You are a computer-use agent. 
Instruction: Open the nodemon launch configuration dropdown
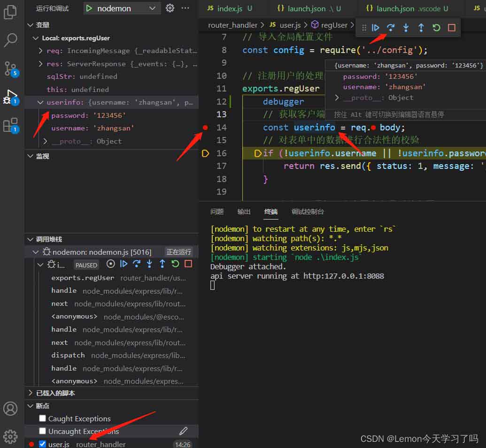point(122,8)
